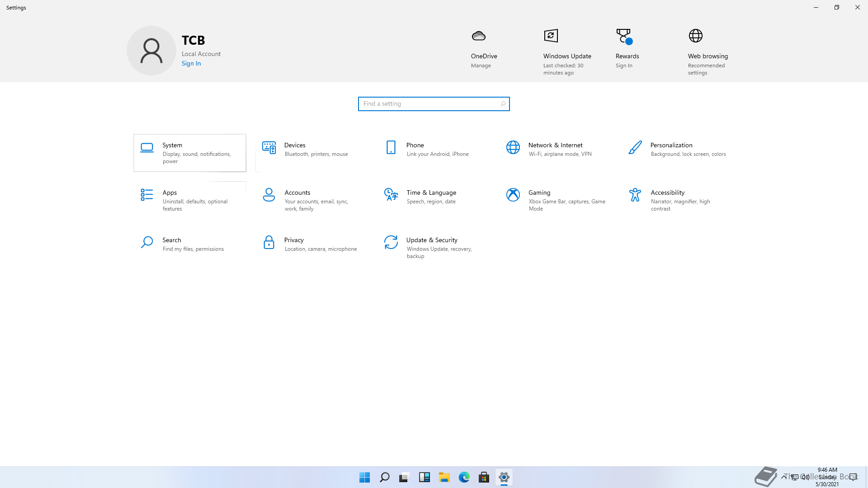Click the Phone category title
Image resolution: width=868 pixels, height=488 pixels.
[x=415, y=145]
